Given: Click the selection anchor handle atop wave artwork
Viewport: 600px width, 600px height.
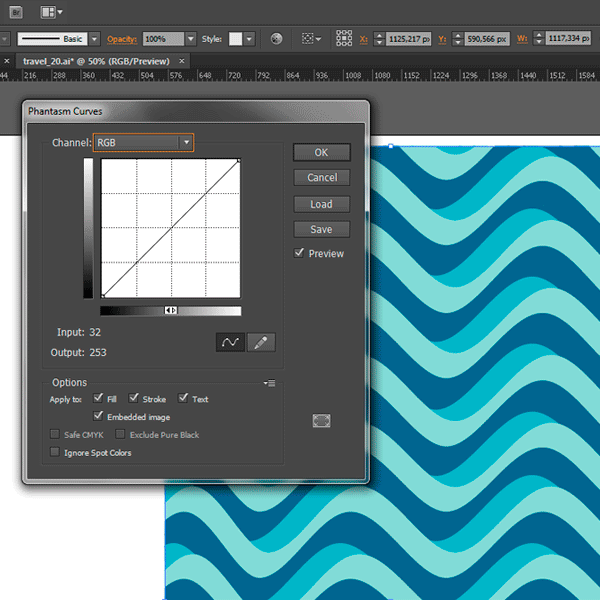Looking at the screenshot, I should [391, 146].
